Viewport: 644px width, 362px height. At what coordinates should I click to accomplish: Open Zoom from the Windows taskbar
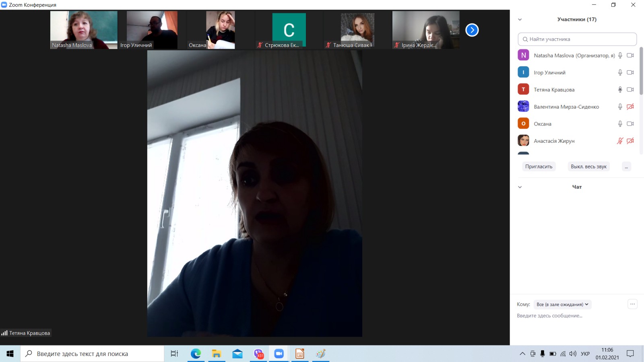(279, 354)
